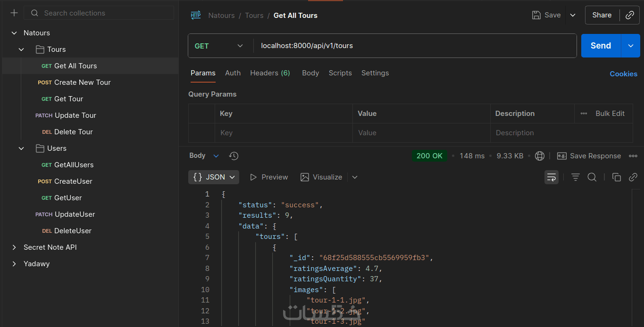Select the Create New Tour request
The width and height of the screenshot is (644, 327).
coord(82,82)
